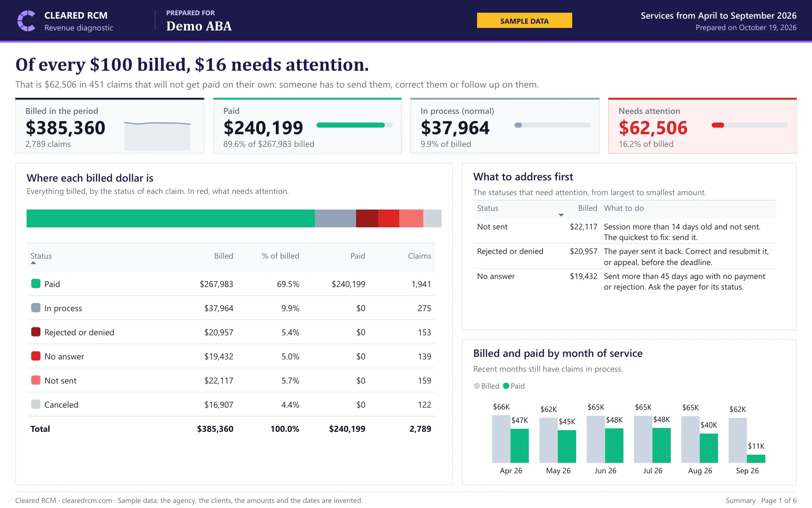The width and height of the screenshot is (812, 508).
Task: Click the Sep 26 billed gray bar
Action: coord(738,440)
